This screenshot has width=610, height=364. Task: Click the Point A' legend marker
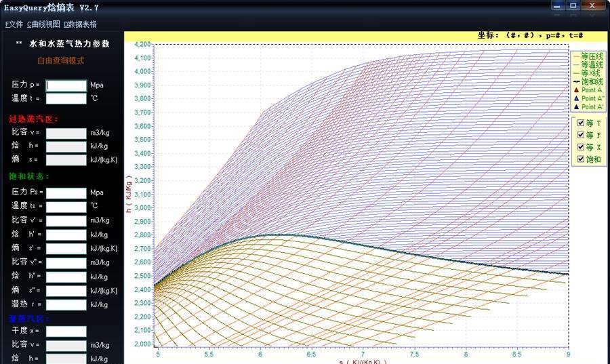point(577,107)
